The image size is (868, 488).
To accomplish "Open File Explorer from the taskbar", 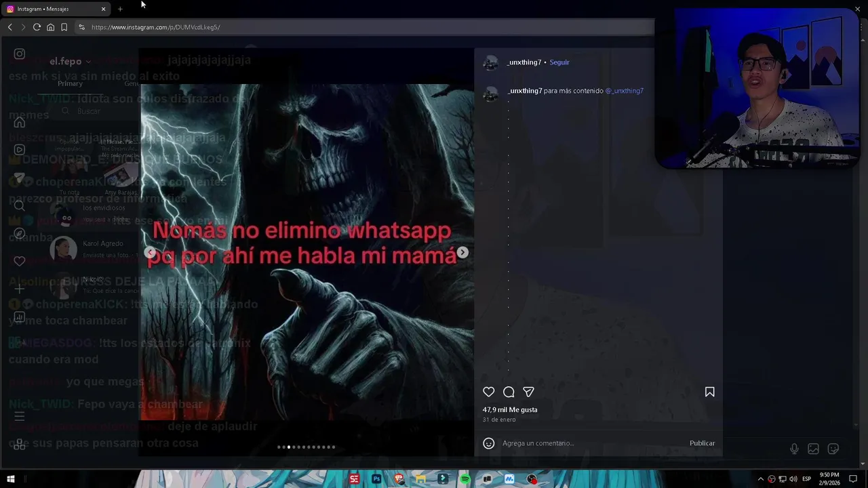I will 420,479.
